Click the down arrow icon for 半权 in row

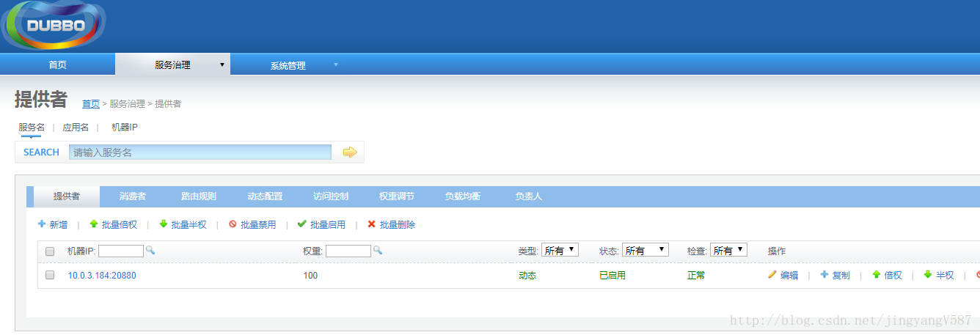coord(928,275)
